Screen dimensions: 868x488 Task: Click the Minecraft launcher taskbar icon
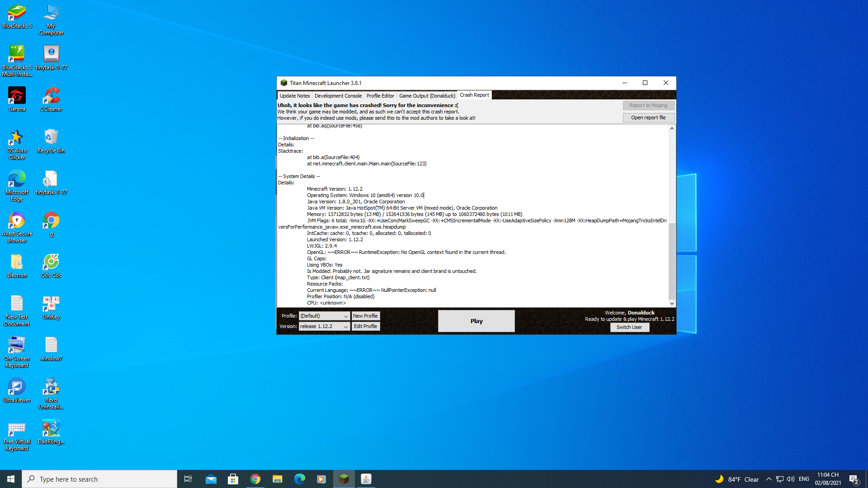pos(344,479)
